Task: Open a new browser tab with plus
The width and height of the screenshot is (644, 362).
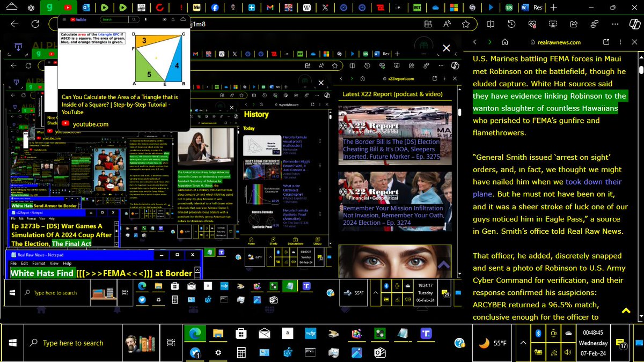Action: pos(553,8)
